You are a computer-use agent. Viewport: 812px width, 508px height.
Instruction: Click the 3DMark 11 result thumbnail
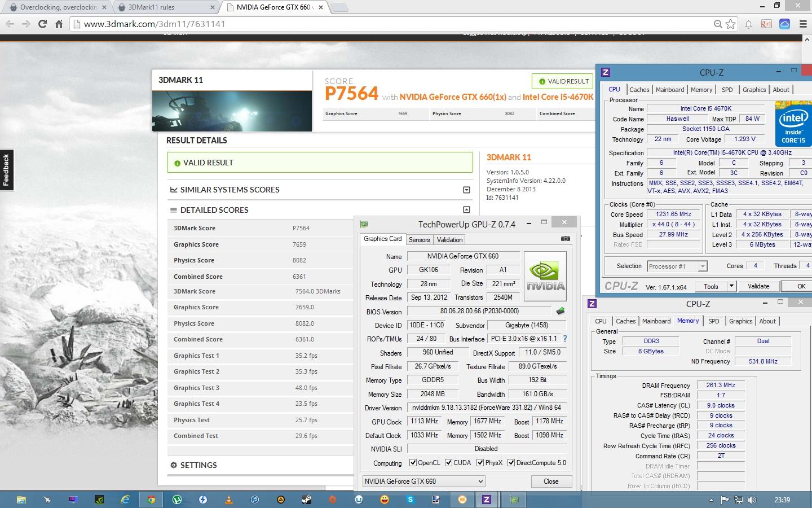coord(232,111)
